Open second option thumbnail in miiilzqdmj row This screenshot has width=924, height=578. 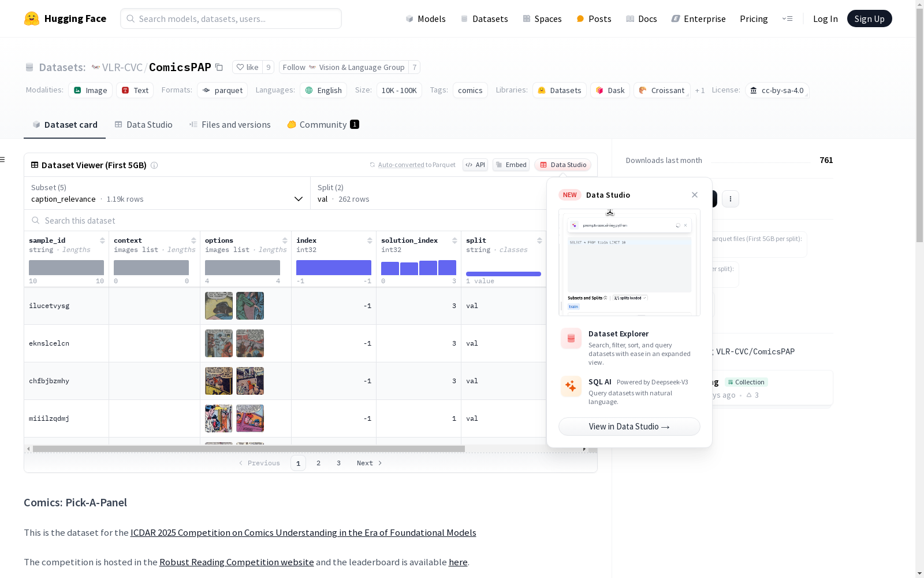(x=250, y=418)
